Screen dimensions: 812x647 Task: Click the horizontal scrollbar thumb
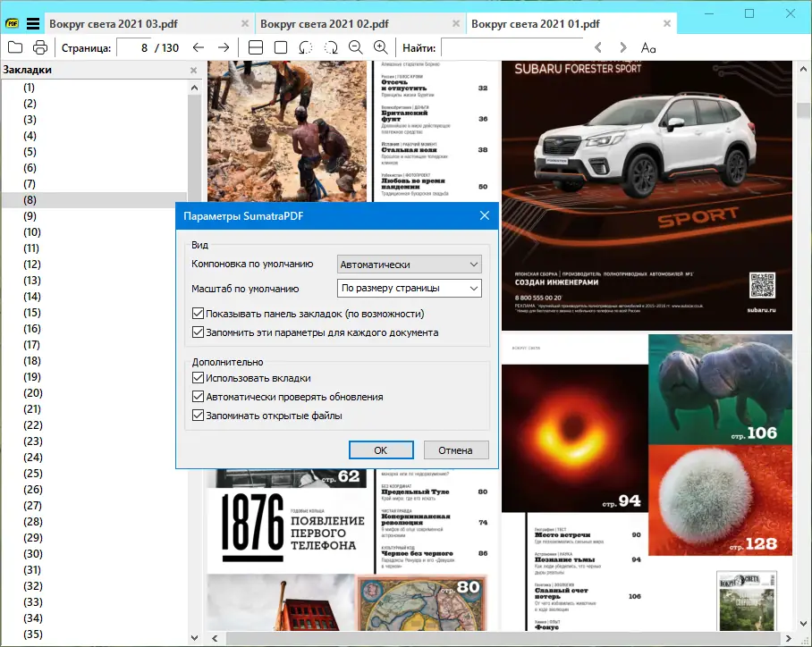[x=503, y=638]
